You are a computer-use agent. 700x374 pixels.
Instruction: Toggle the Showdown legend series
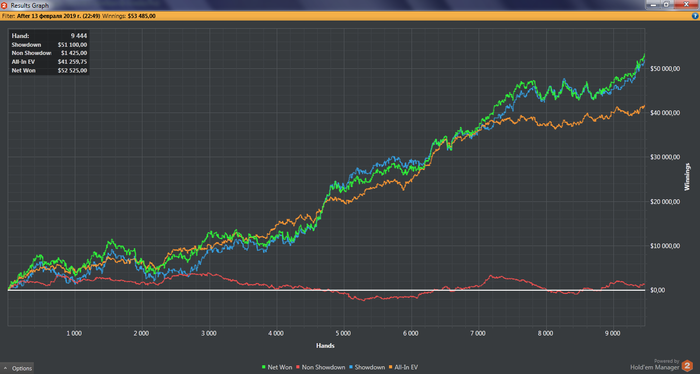point(367,367)
